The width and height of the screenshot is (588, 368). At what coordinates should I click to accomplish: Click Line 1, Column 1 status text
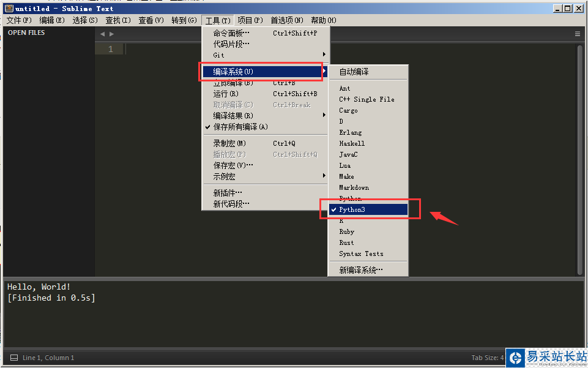(48, 358)
